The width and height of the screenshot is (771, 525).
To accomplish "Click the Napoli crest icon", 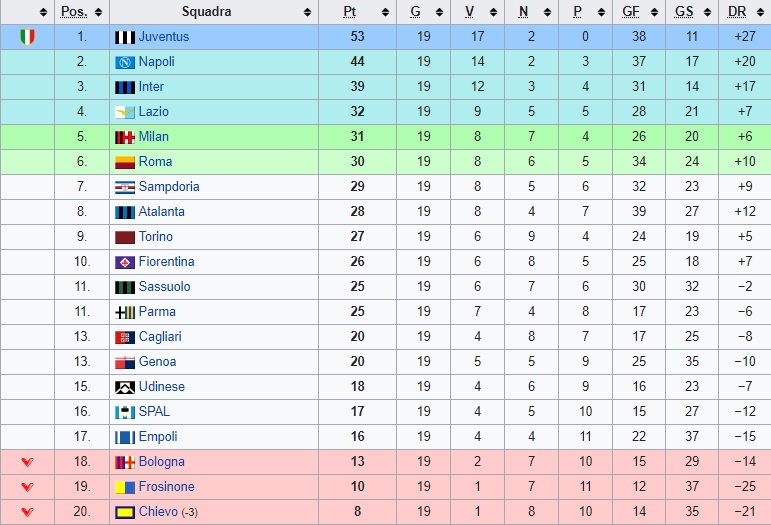I will tap(124, 62).
